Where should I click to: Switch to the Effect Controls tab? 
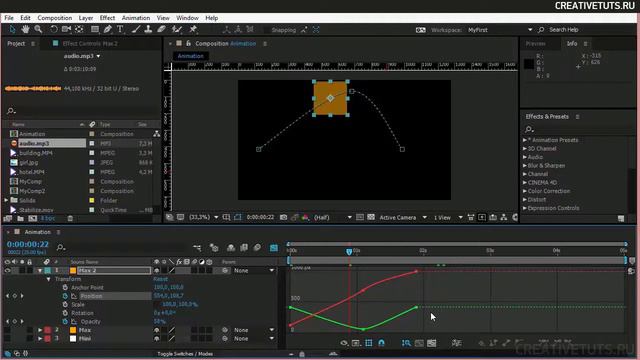(90, 44)
